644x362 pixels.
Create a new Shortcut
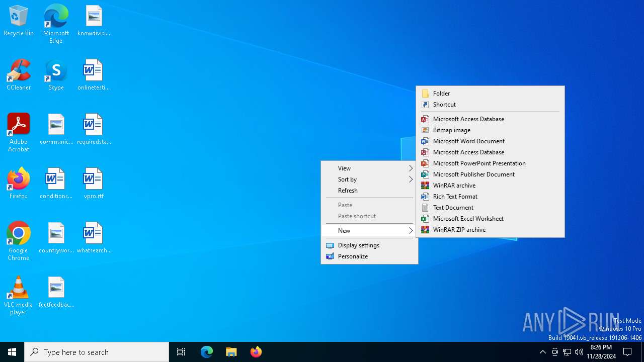coord(490,105)
